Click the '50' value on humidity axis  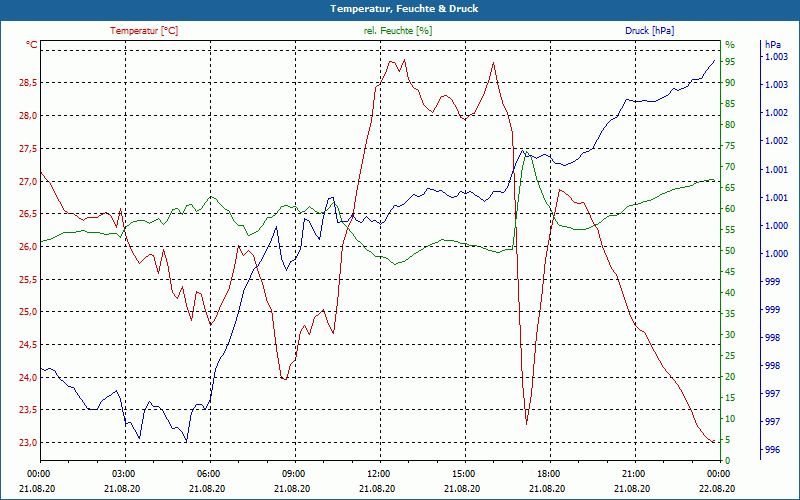point(730,251)
